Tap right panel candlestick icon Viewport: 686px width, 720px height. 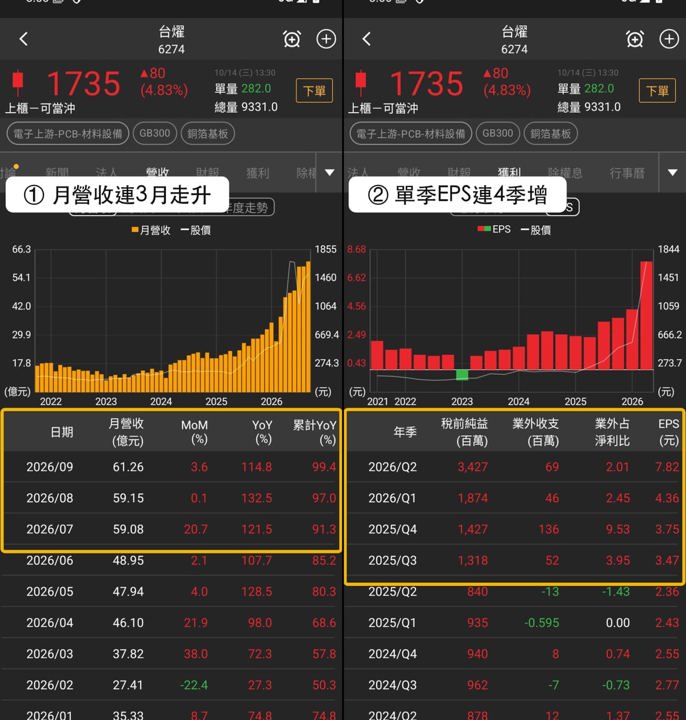360,81
